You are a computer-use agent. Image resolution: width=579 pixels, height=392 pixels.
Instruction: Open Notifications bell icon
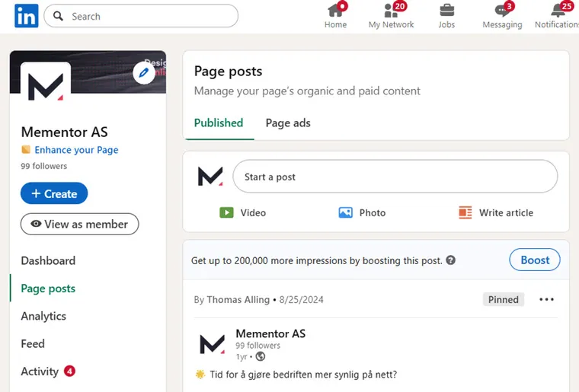point(558,11)
